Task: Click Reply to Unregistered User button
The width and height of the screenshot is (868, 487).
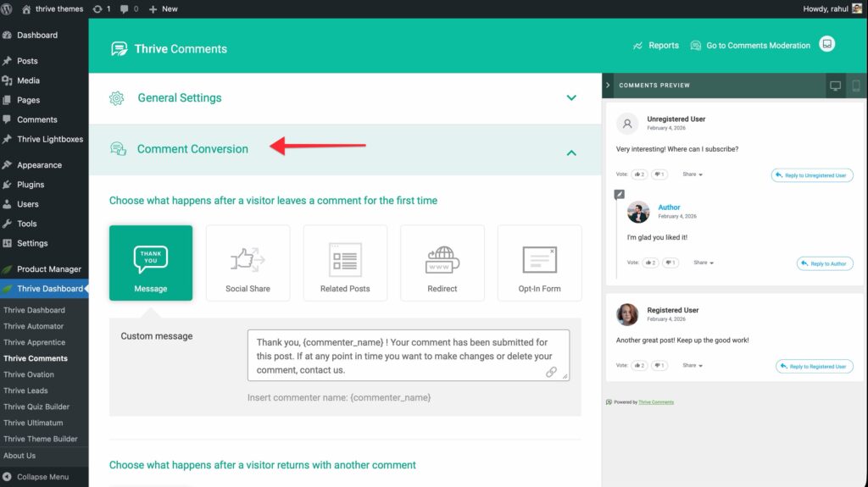Action: point(812,175)
